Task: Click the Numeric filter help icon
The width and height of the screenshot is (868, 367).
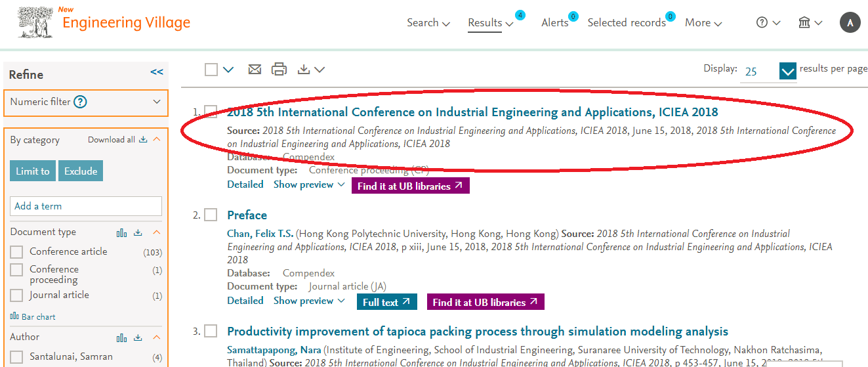Action: click(x=80, y=102)
